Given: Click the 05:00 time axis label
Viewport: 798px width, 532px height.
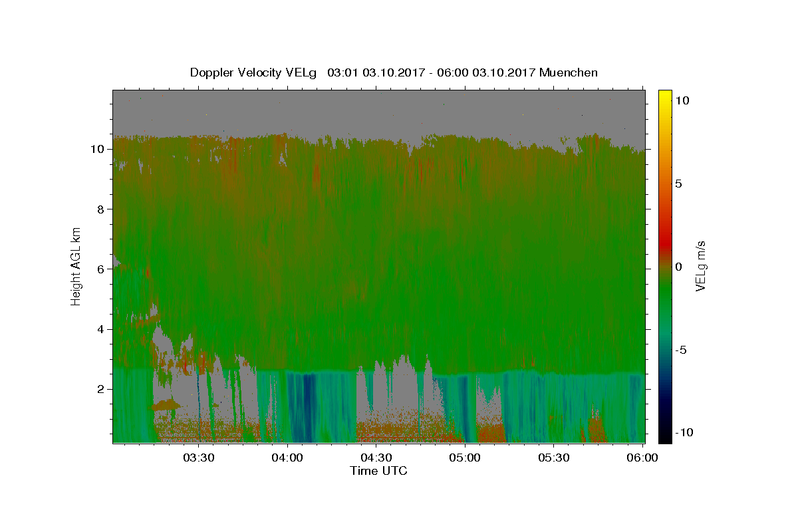Looking at the screenshot, I should 465,458.
